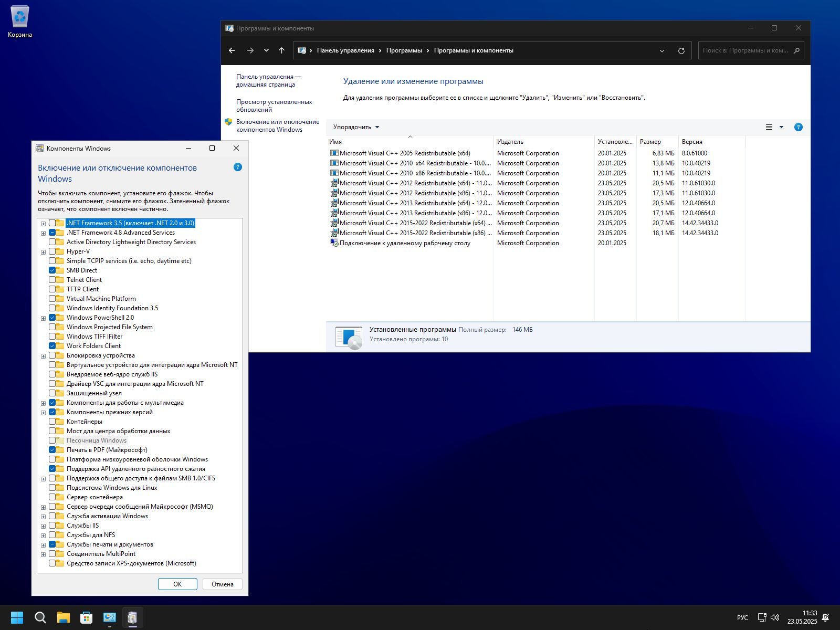Viewport: 840px width, 630px height.
Task: Click the Control Panel icon in address bar
Action: (x=302, y=50)
